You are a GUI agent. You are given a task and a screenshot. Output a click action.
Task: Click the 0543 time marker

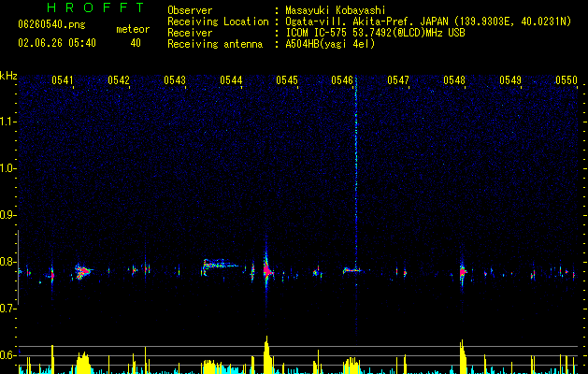(175, 80)
